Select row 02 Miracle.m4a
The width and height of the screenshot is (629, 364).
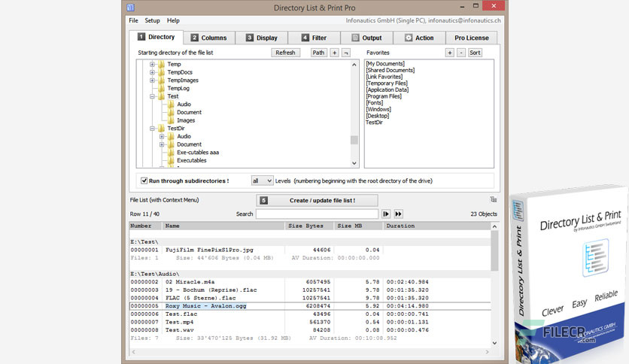coord(310,282)
